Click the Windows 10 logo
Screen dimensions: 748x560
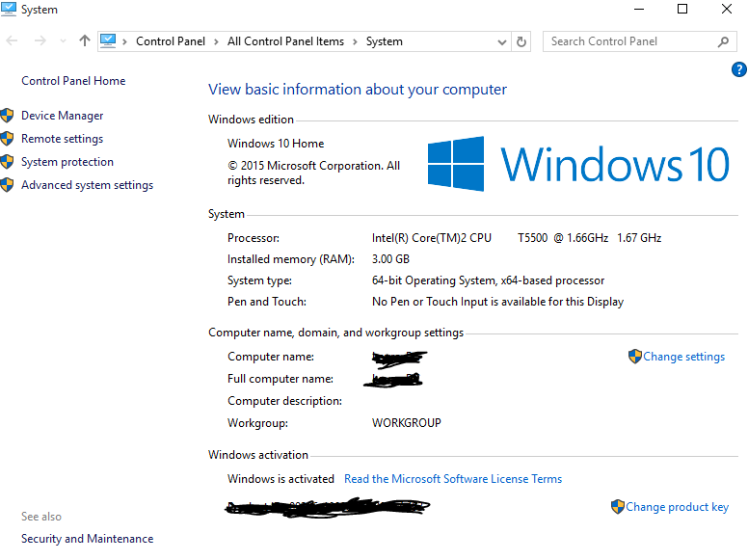pos(578,164)
